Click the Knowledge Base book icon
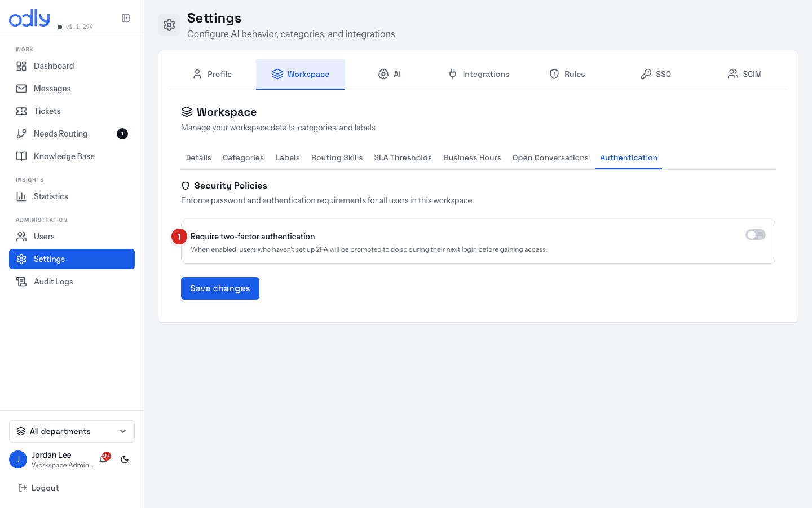 (21, 156)
